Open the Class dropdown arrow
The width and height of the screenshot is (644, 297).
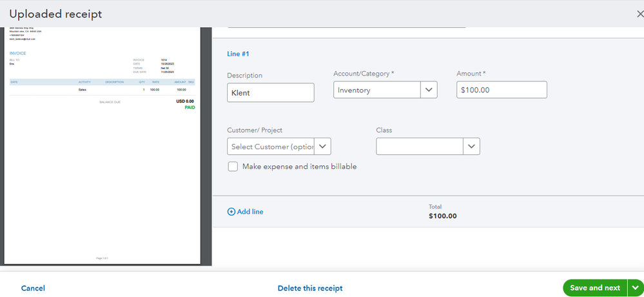[471, 147]
